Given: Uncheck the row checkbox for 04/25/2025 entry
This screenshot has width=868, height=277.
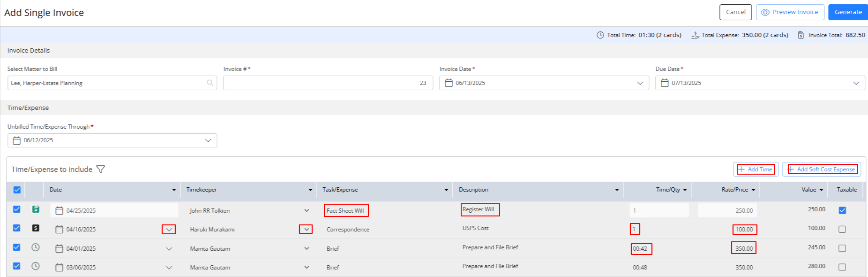Looking at the screenshot, I should coord(17,209).
